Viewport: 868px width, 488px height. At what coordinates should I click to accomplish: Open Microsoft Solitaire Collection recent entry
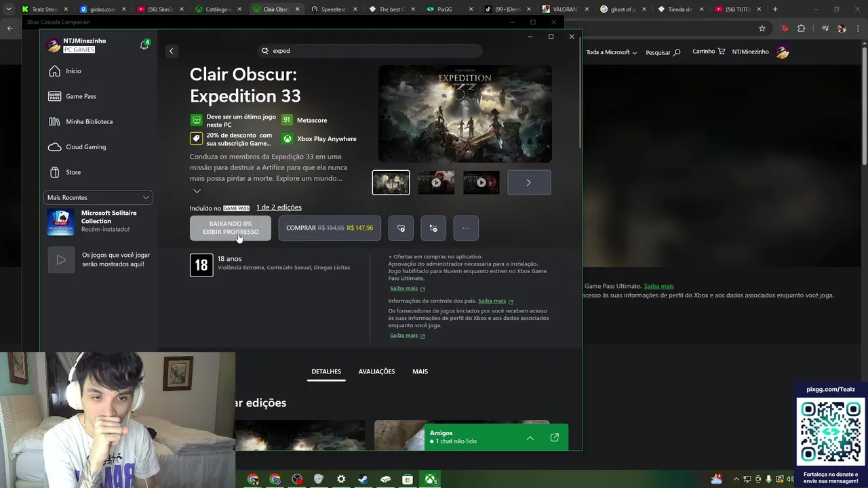click(98, 222)
